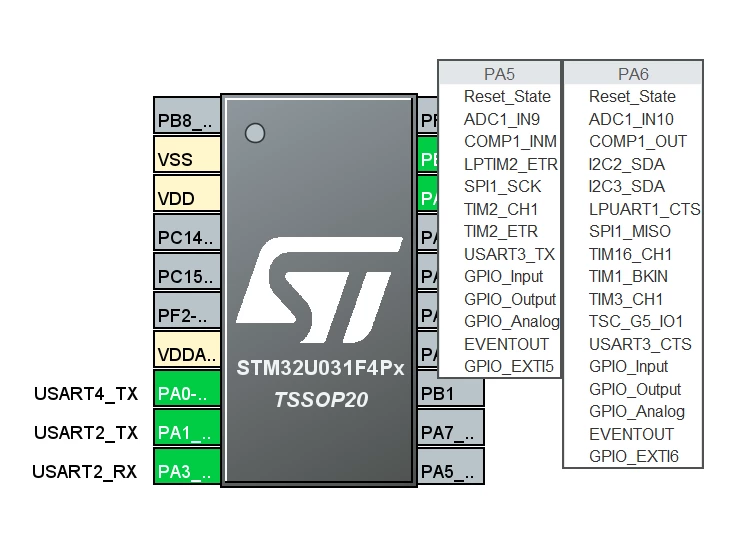Click the USART2_TX pin label

click(x=86, y=433)
